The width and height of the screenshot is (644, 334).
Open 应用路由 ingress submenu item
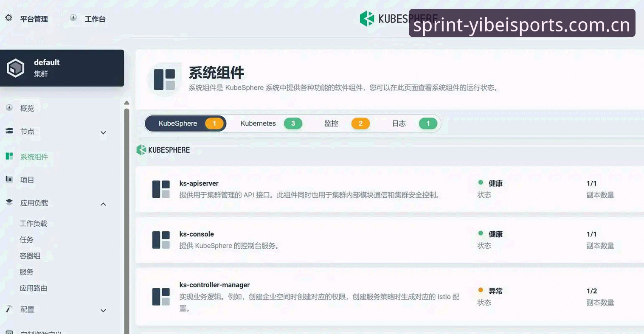click(33, 288)
